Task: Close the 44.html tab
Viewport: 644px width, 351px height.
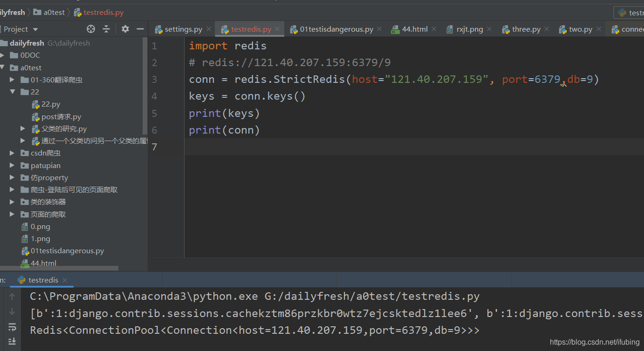Action: 434,29
